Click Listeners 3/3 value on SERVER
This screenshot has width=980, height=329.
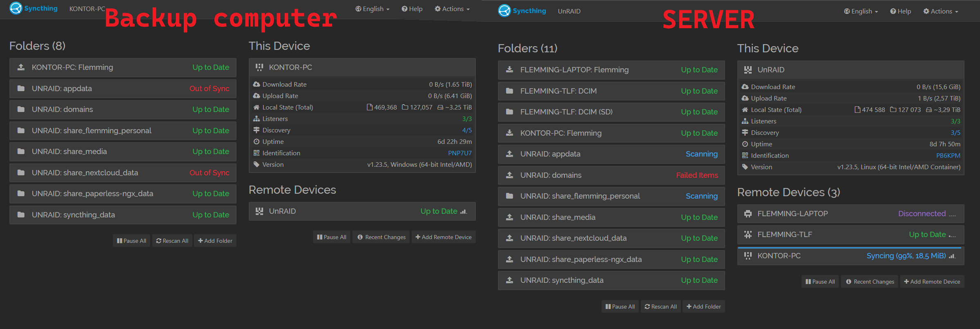955,121
